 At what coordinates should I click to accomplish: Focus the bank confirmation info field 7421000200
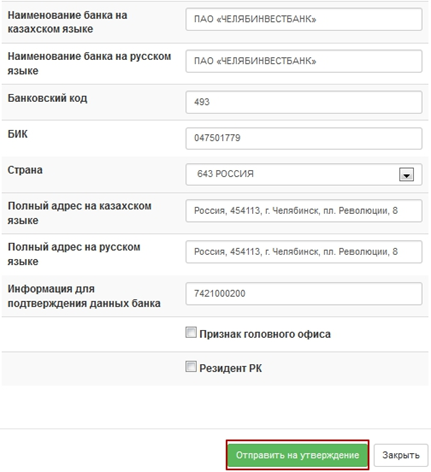(304, 294)
